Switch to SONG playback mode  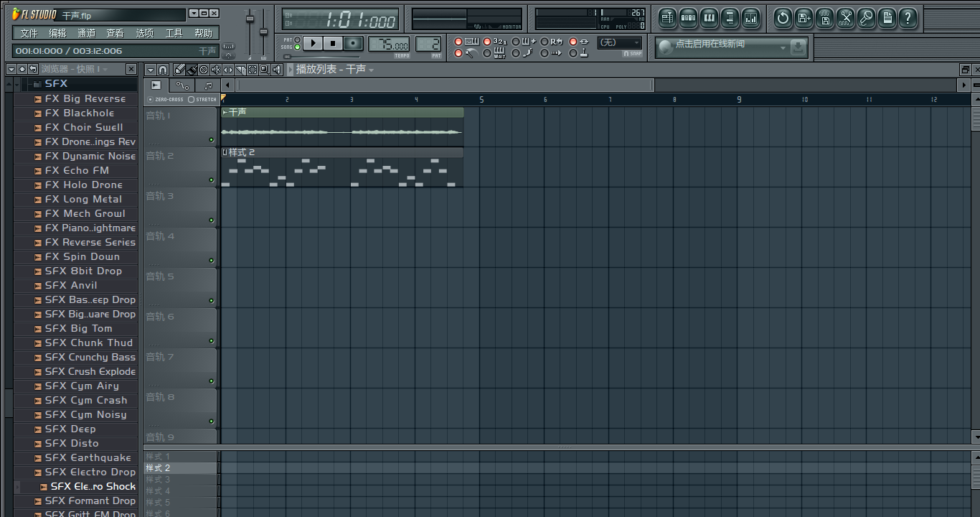tap(298, 47)
